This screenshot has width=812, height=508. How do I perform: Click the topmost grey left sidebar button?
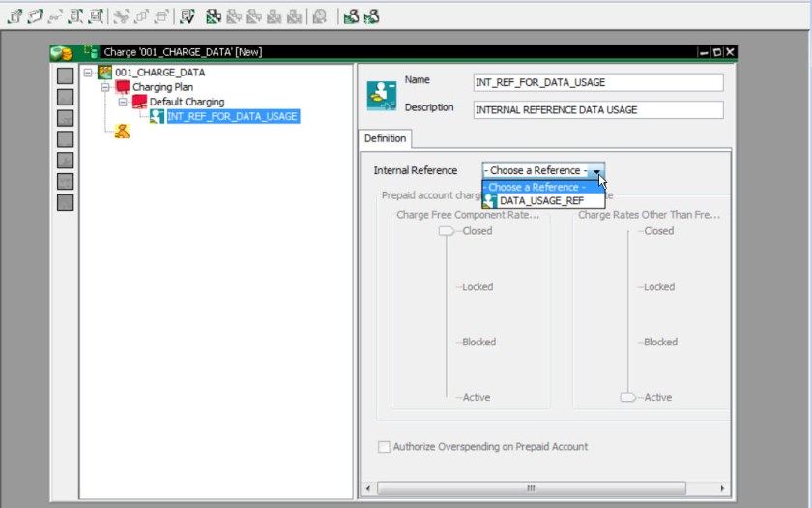tap(66, 75)
